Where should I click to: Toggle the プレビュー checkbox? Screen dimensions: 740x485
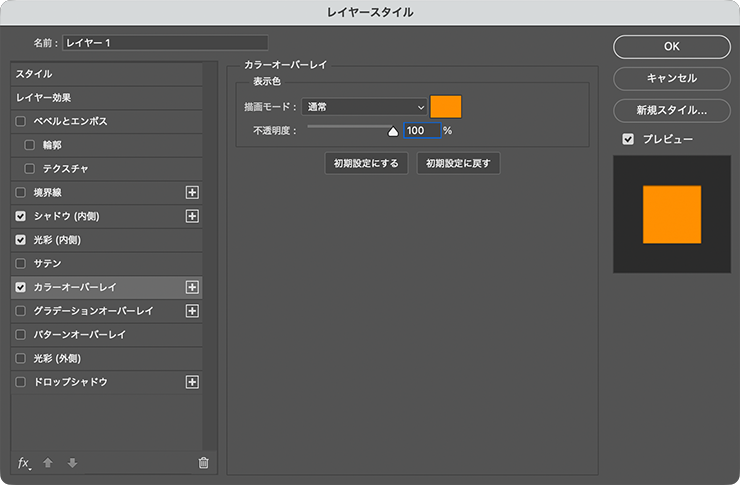pos(628,139)
